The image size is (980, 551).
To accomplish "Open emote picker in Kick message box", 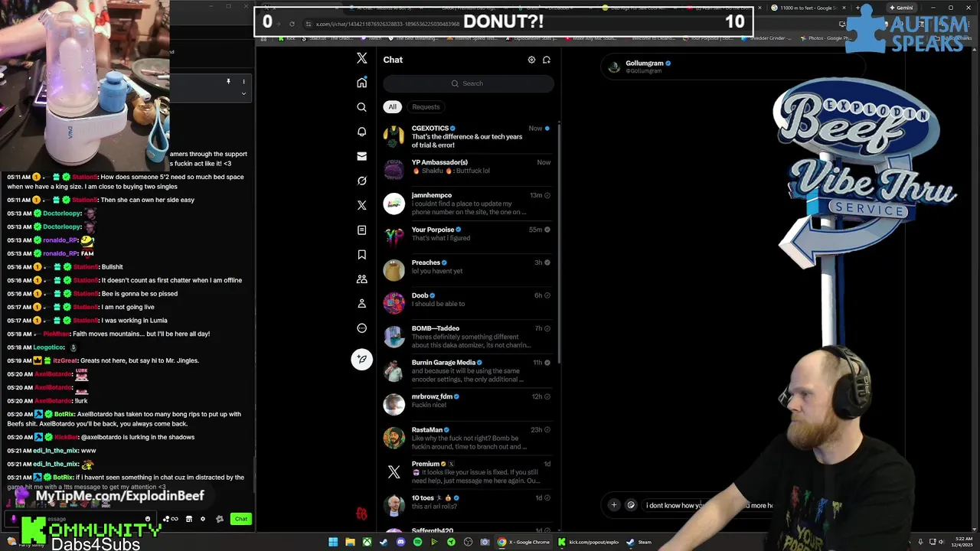I will click(148, 519).
